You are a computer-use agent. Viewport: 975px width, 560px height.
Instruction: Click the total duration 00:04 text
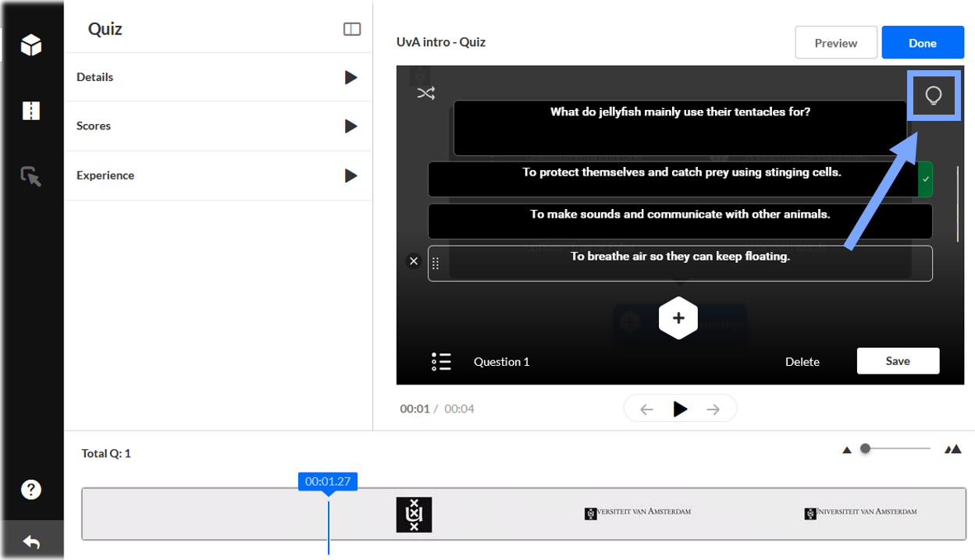[460, 409]
